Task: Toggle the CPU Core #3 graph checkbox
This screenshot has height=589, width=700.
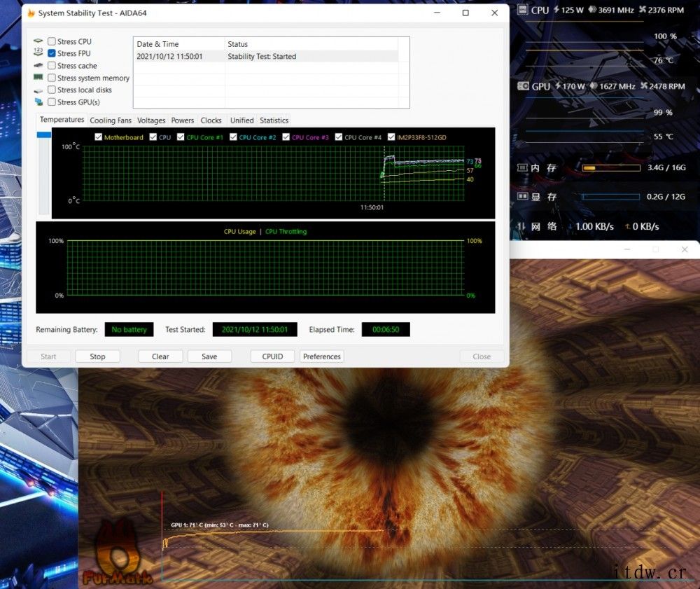Action: pos(286,137)
